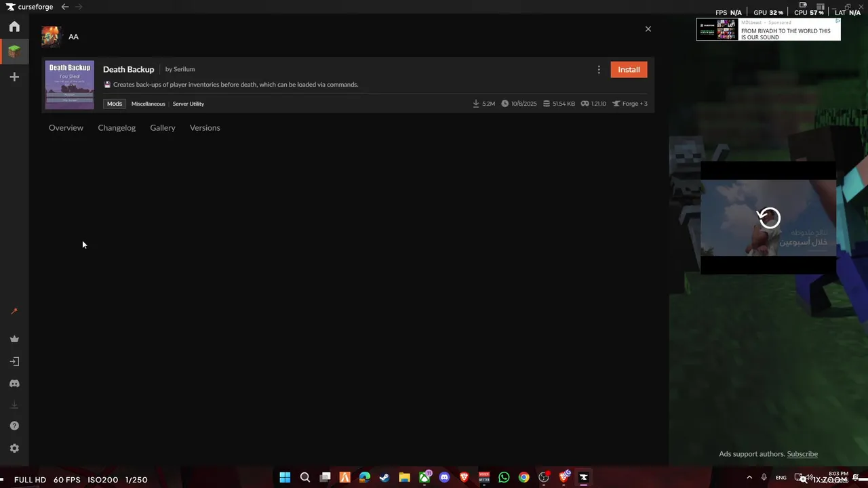Open author Serilum's profile link

(x=184, y=69)
